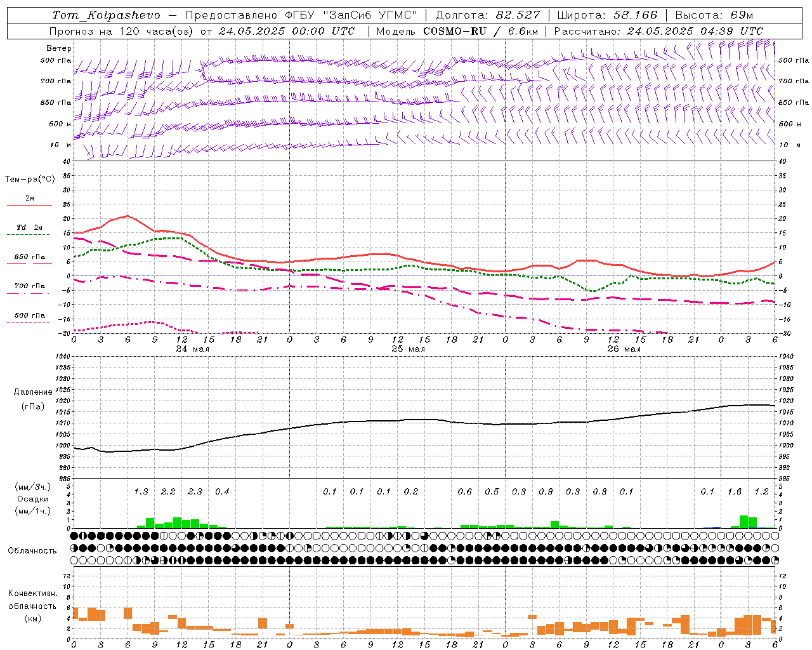Click the '1.6' three-hour precipitation value
The width and height of the screenshot is (812, 650).
pos(735,492)
